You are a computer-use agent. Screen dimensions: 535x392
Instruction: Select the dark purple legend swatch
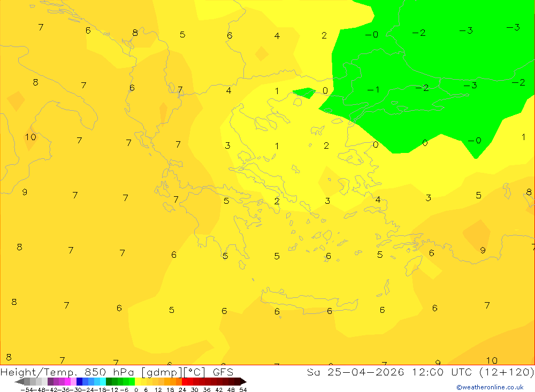[x=50, y=381]
